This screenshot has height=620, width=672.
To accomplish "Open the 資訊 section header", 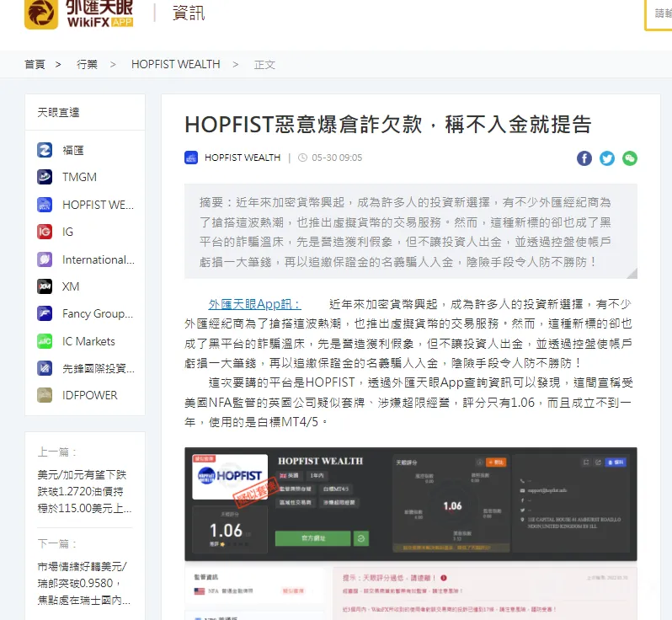I will pyautogui.click(x=189, y=13).
